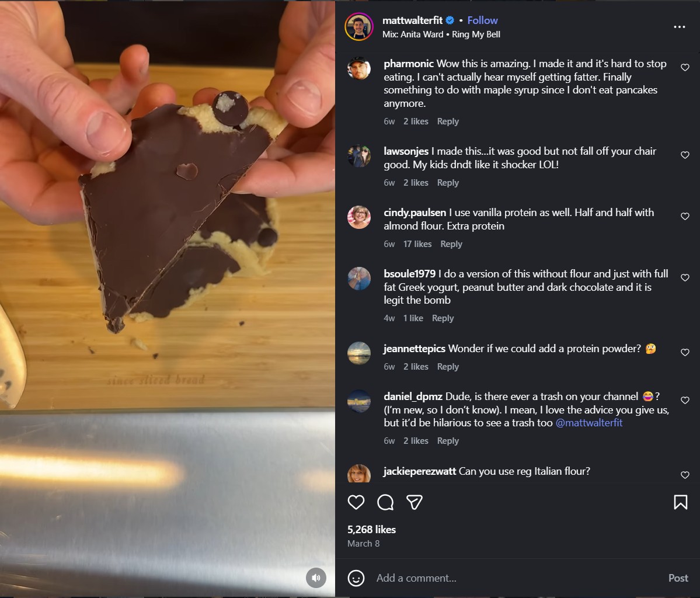Screen dimensions: 700x598
Task: Like the post using the heart icon
Action: [356, 502]
